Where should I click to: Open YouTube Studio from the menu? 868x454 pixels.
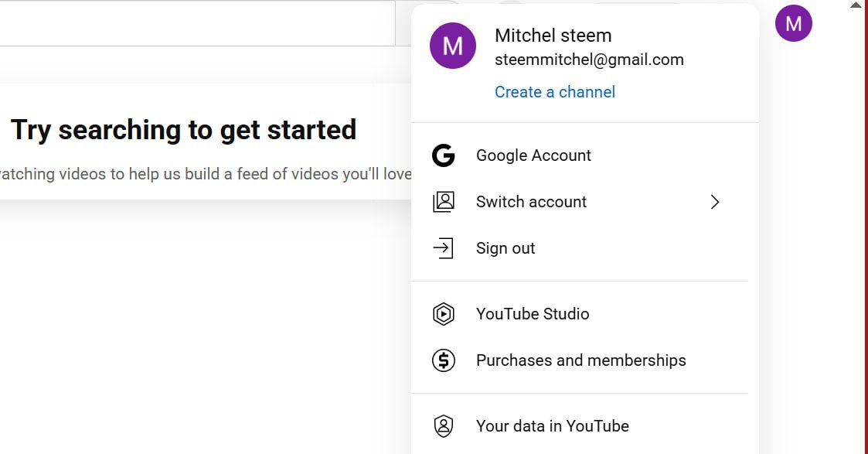coord(533,314)
